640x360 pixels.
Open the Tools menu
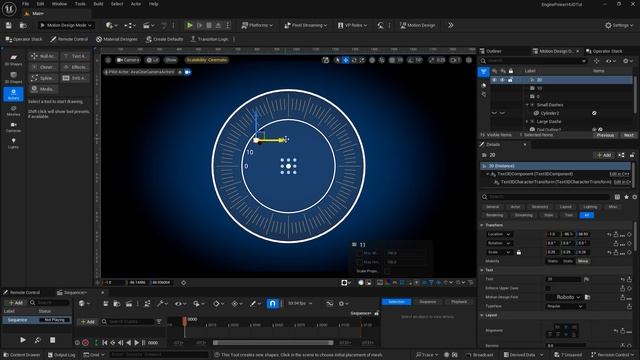80,4
